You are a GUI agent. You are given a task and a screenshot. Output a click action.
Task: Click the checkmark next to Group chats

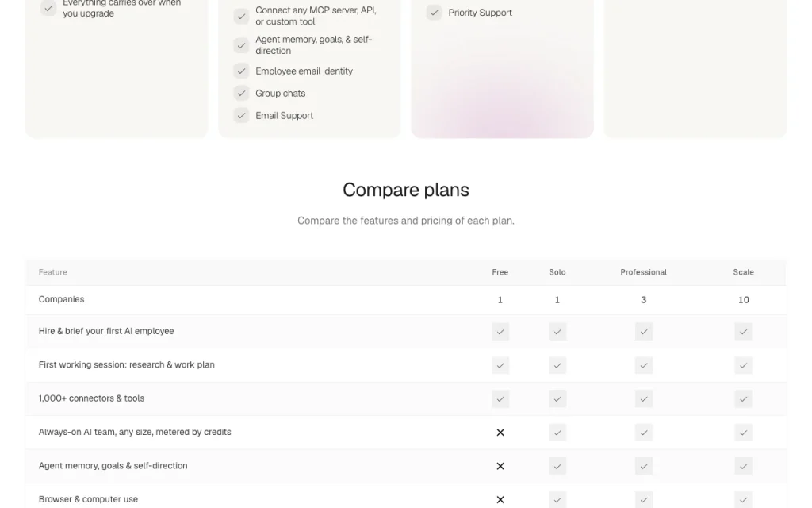coord(241,94)
